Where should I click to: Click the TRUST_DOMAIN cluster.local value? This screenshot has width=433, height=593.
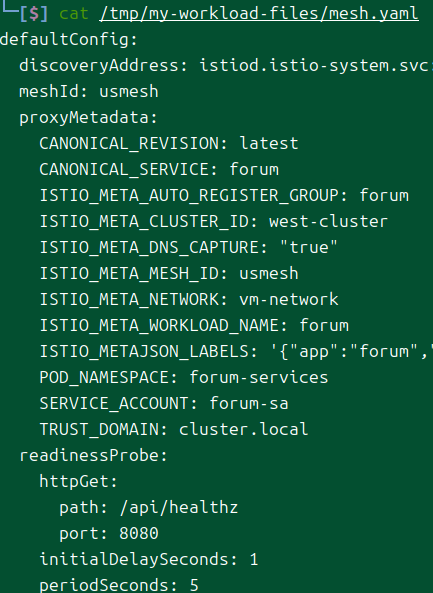pos(244,430)
